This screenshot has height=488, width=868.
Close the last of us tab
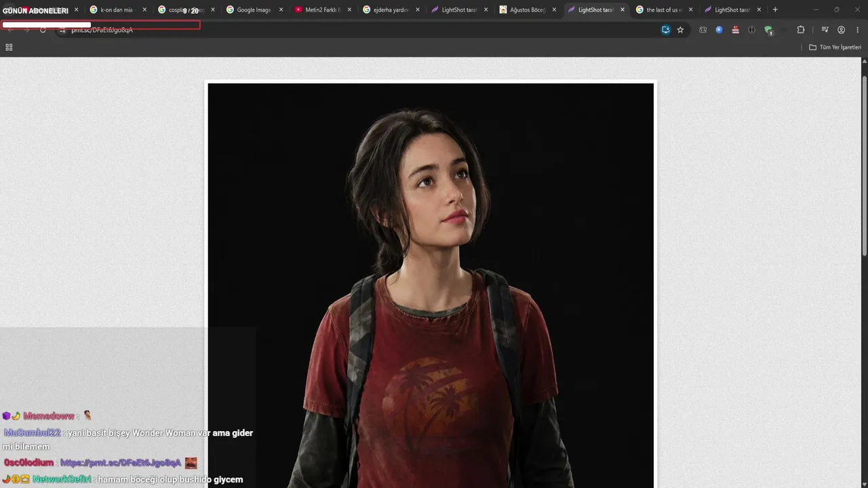pyautogui.click(x=691, y=10)
